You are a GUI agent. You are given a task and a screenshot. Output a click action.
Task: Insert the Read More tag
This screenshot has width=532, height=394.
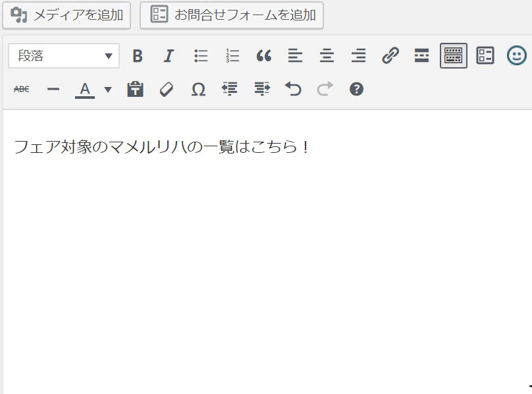[421, 56]
